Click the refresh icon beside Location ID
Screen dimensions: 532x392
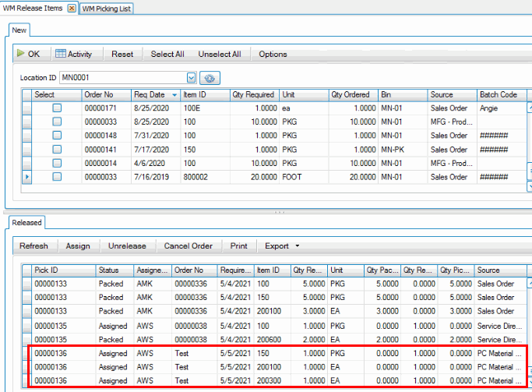click(208, 78)
